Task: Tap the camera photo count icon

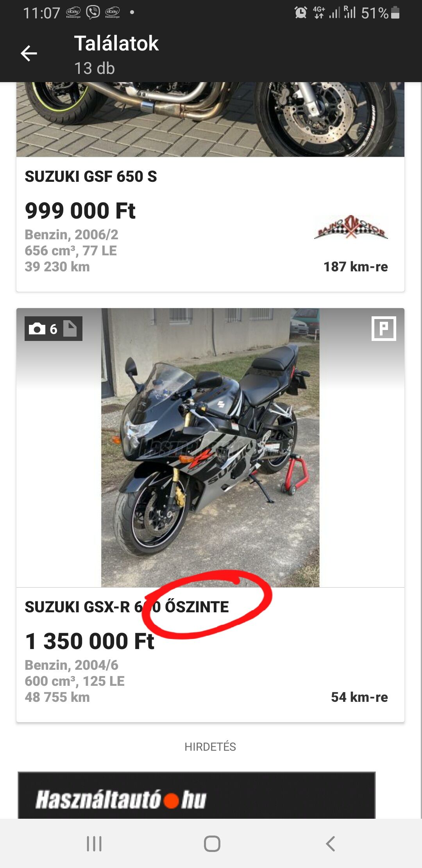Action: pyautogui.click(x=37, y=329)
